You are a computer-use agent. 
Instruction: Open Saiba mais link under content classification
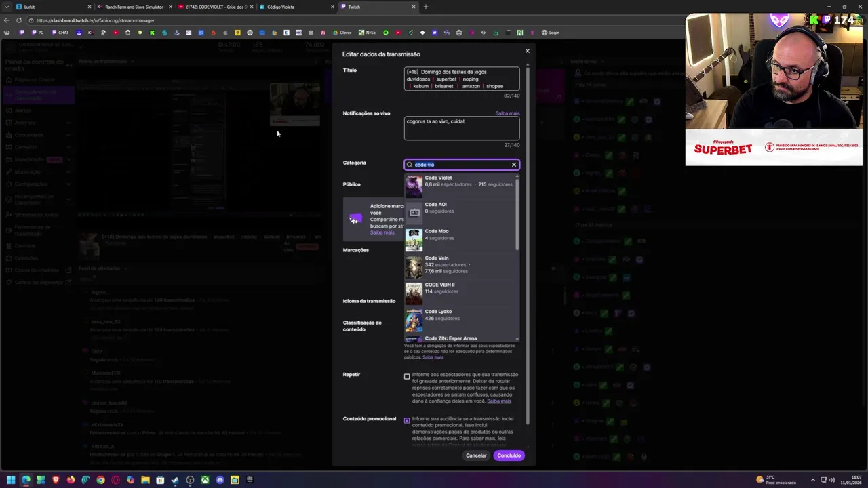[x=433, y=357]
